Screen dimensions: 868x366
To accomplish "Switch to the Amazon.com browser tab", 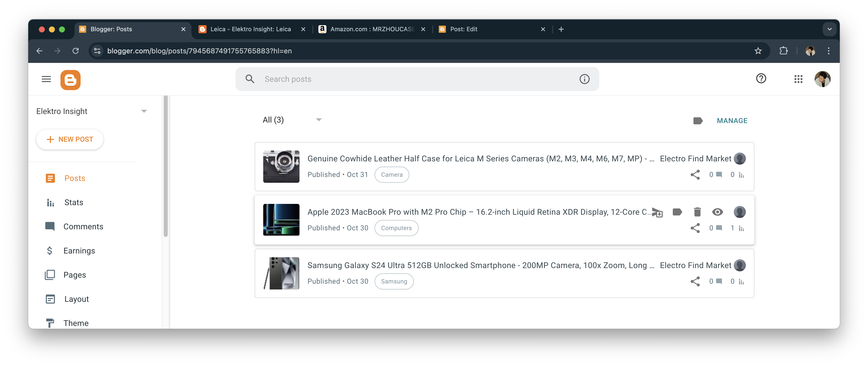I will [372, 29].
